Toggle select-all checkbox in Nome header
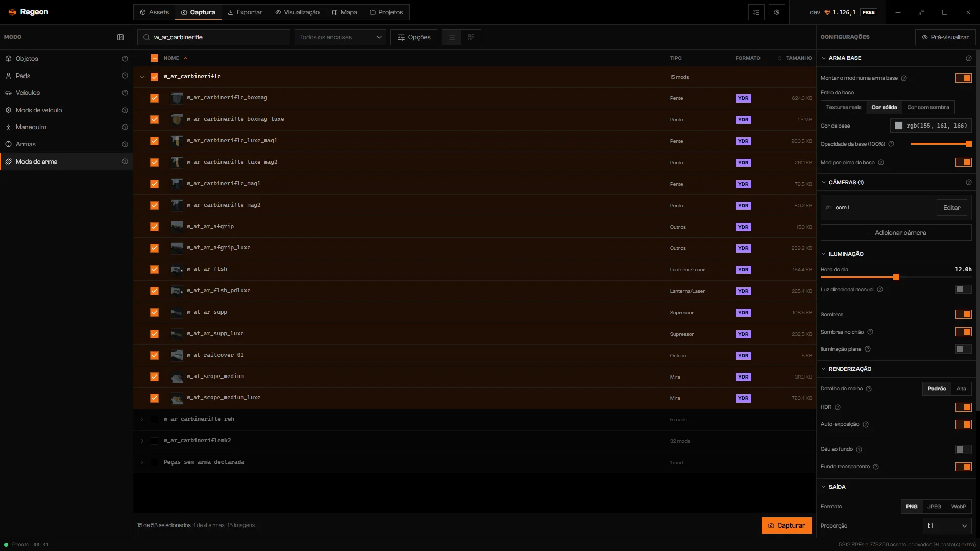This screenshot has width=980, height=551. pyautogui.click(x=154, y=58)
